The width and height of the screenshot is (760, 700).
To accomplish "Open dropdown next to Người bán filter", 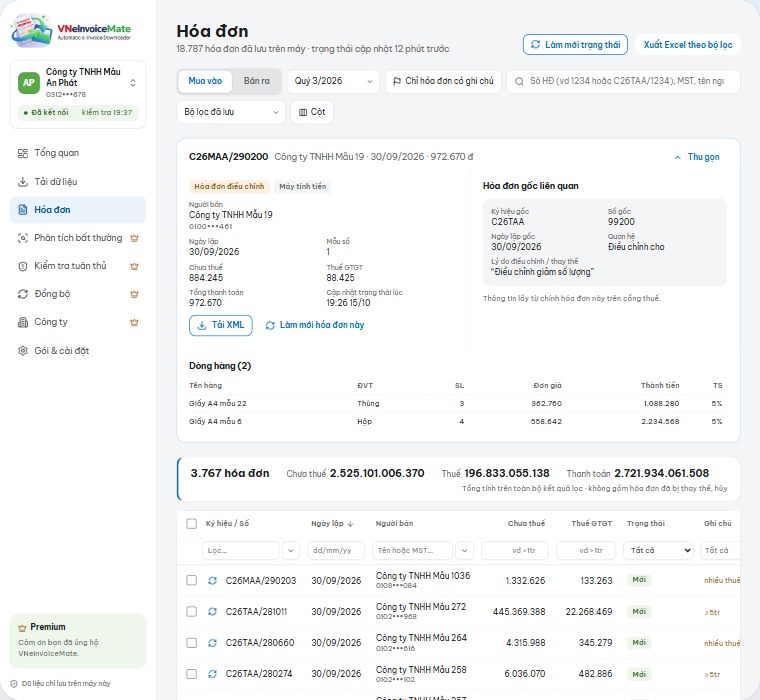I will pos(464,551).
